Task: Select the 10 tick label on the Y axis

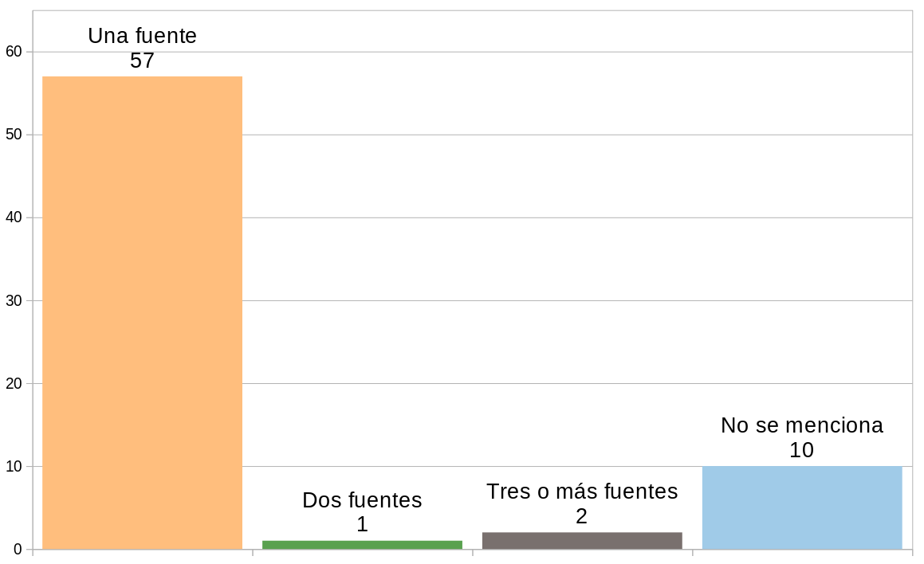Action: coord(13,466)
